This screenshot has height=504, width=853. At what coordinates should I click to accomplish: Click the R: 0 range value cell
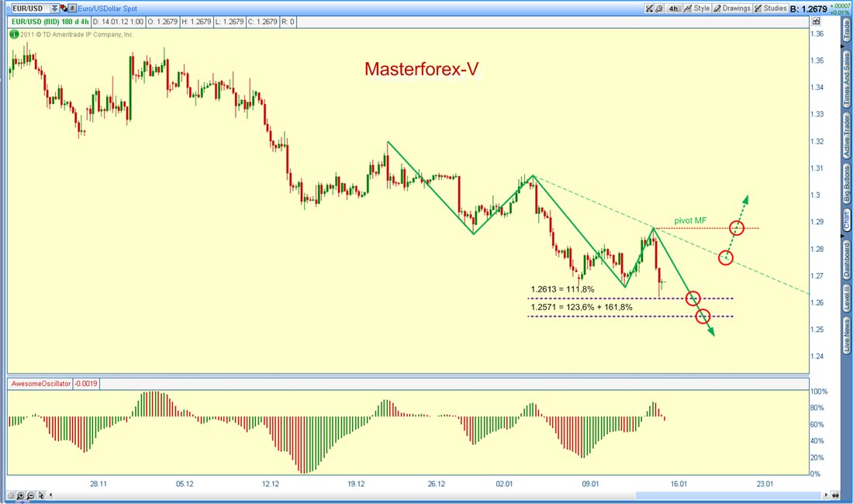pyautogui.click(x=288, y=22)
